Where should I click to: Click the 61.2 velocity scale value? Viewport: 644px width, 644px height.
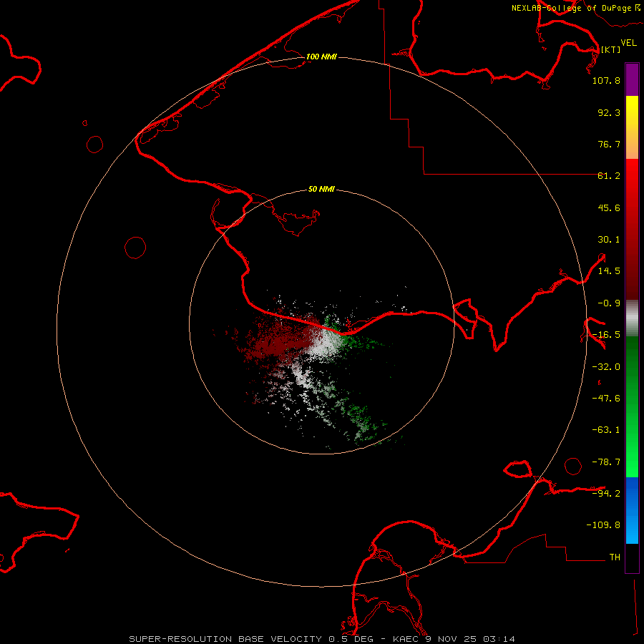pyautogui.click(x=609, y=176)
